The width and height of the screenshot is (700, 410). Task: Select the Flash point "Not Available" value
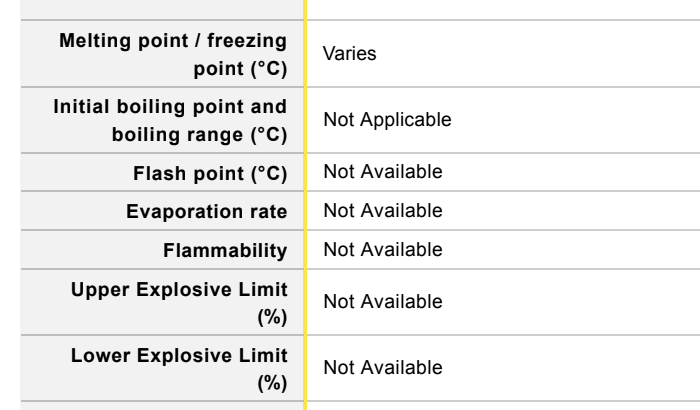pyautogui.click(x=382, y=172)
